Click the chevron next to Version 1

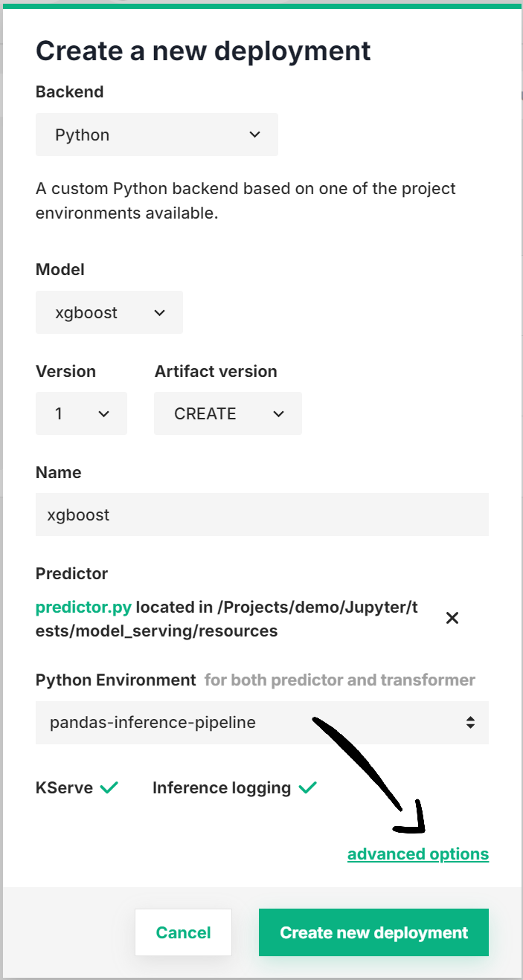point(104,414)
